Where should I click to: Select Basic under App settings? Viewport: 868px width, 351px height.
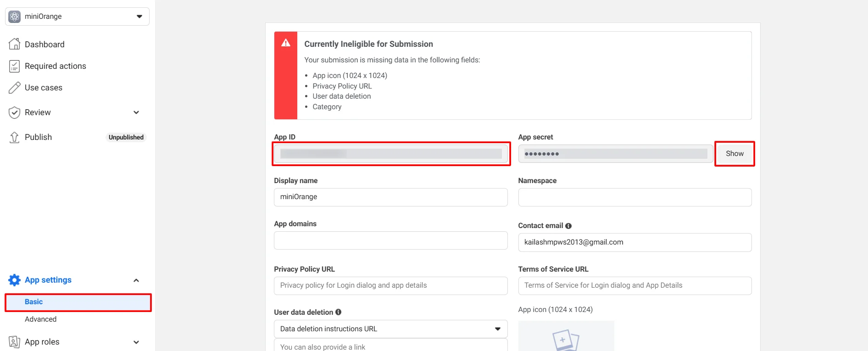[78, 302]
